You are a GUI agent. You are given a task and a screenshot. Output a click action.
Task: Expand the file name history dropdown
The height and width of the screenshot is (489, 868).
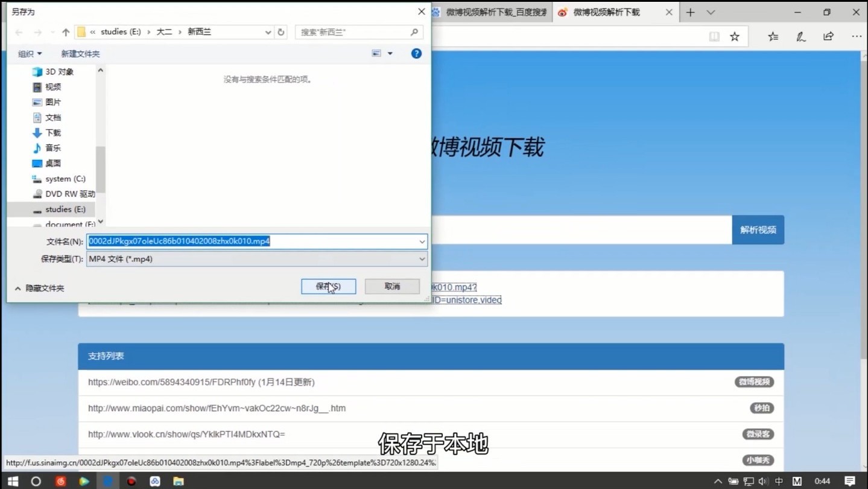point(422,241)
